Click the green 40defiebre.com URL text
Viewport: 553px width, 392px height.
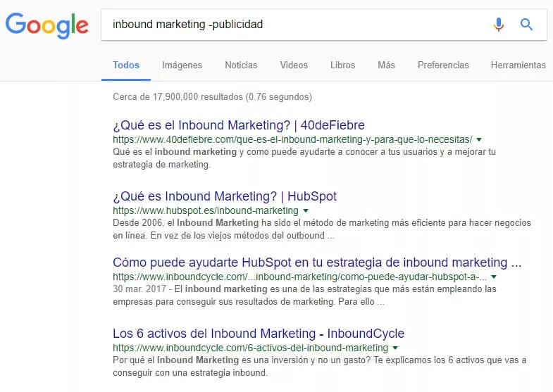(292, 140)
